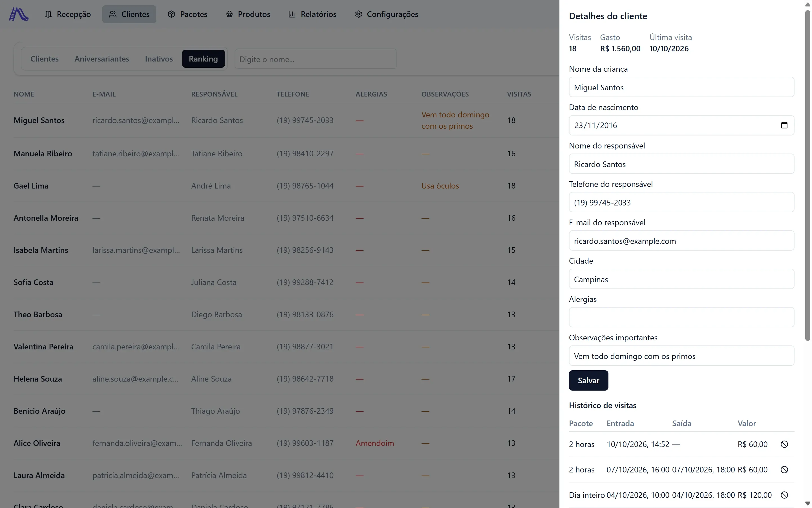Click the 'Amendoim' allergy cell
The height and width of the screenshot is (508, 812).
375,443
